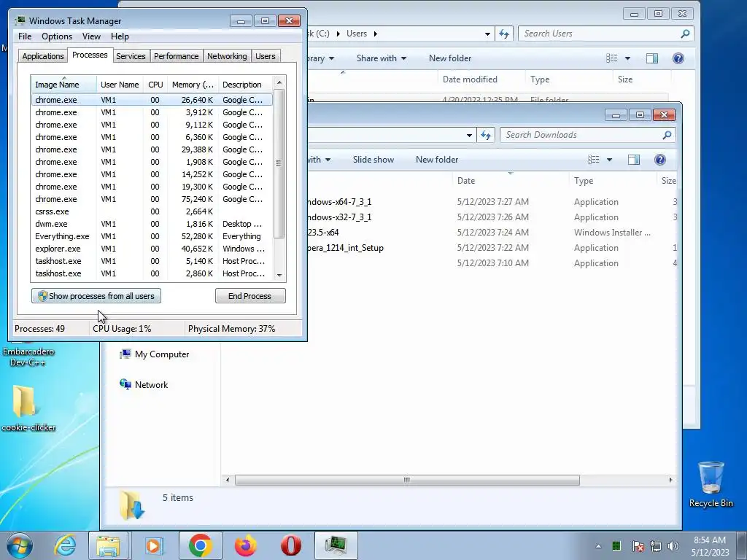This screenshot has width=747, height=560.
Task: Select Everything.exe process row
Action: [x=152, y=236]
